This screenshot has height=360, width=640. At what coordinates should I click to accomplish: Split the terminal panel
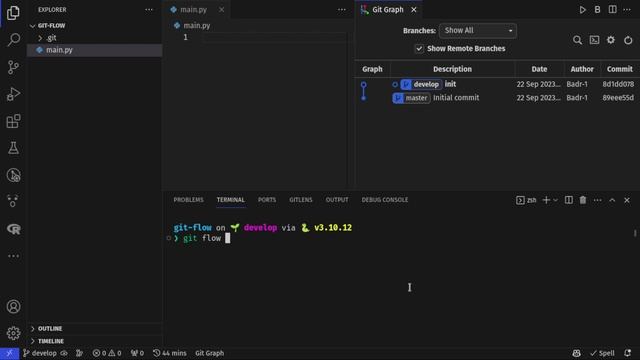click(x=568, y=200)
